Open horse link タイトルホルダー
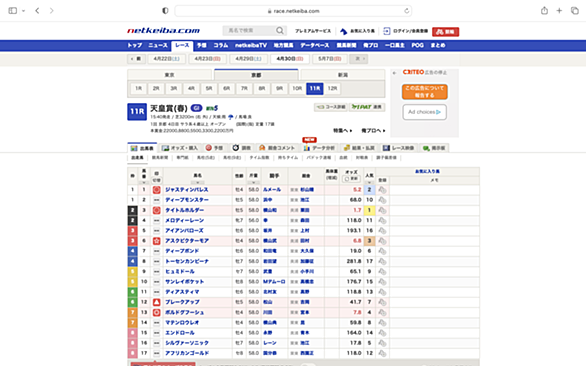This screenshot has height=366, width=586. [185, 210]
